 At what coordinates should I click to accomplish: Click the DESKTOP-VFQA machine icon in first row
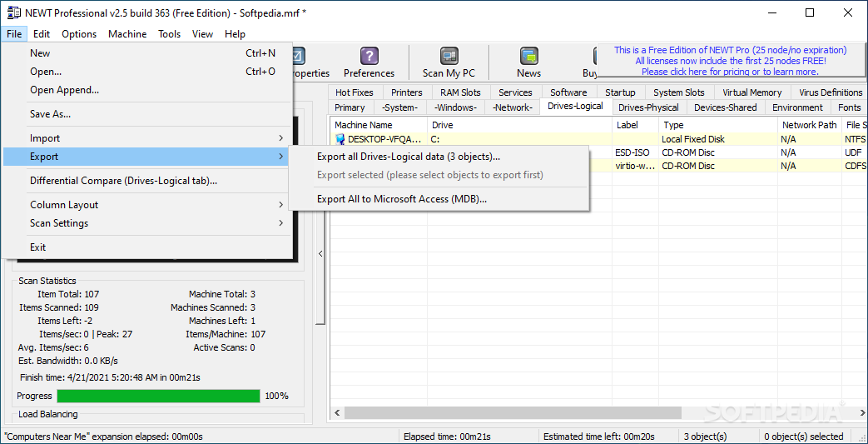coord(340,139)
